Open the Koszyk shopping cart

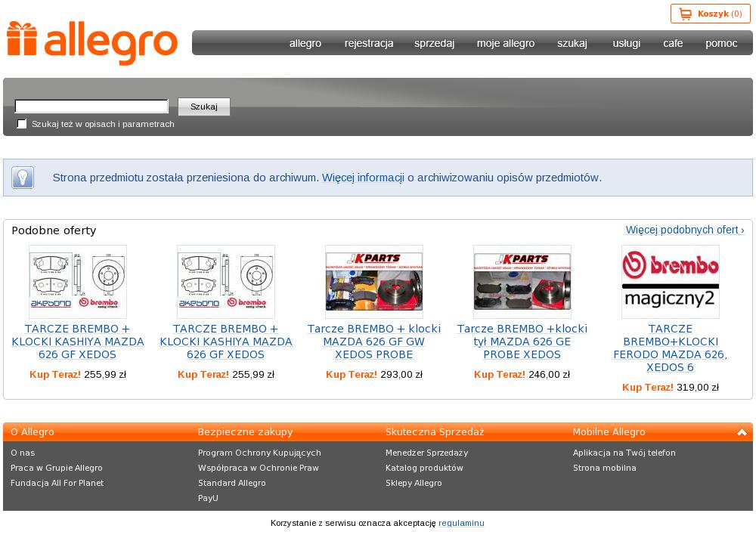[710, 14]
